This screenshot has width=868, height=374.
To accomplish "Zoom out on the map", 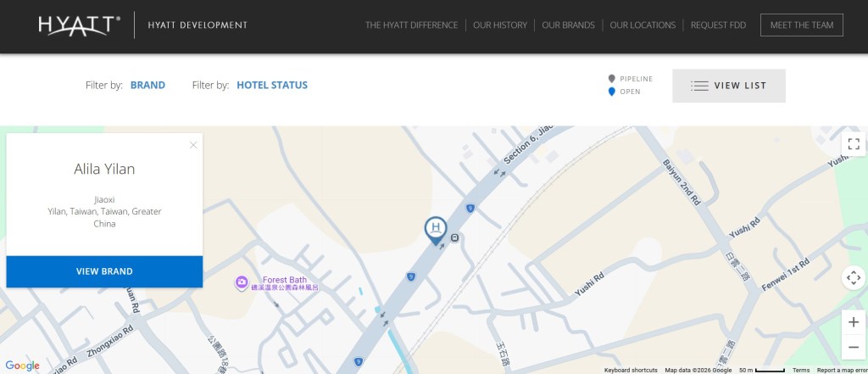I will click(x=854, y=347).
